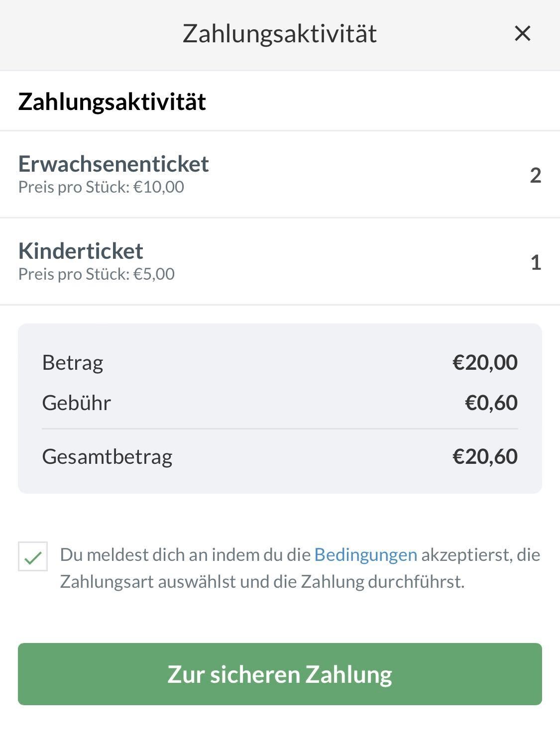Click the top bar Zahlungsaktivität title
The image size is (560, 748).
click(x=280, y=34)
